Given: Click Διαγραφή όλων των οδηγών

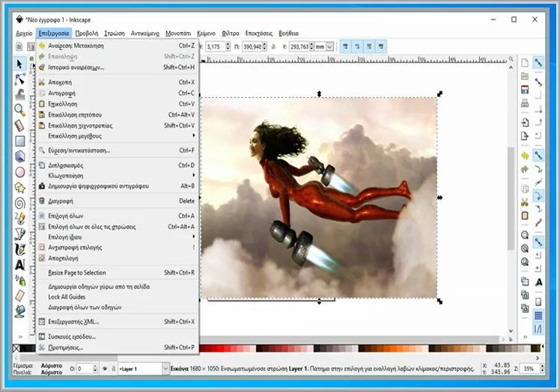Looking at the screenshot, I should point(117,307).
